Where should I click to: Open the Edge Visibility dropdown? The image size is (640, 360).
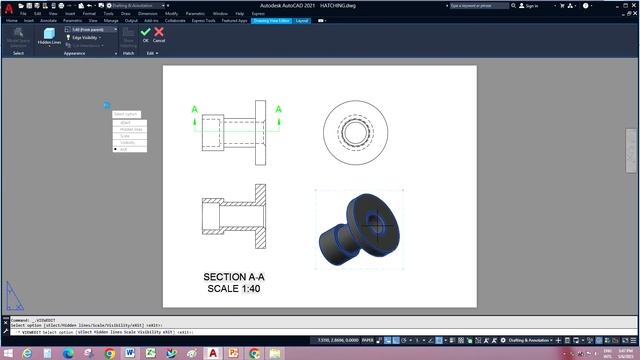tap(84, 38)
